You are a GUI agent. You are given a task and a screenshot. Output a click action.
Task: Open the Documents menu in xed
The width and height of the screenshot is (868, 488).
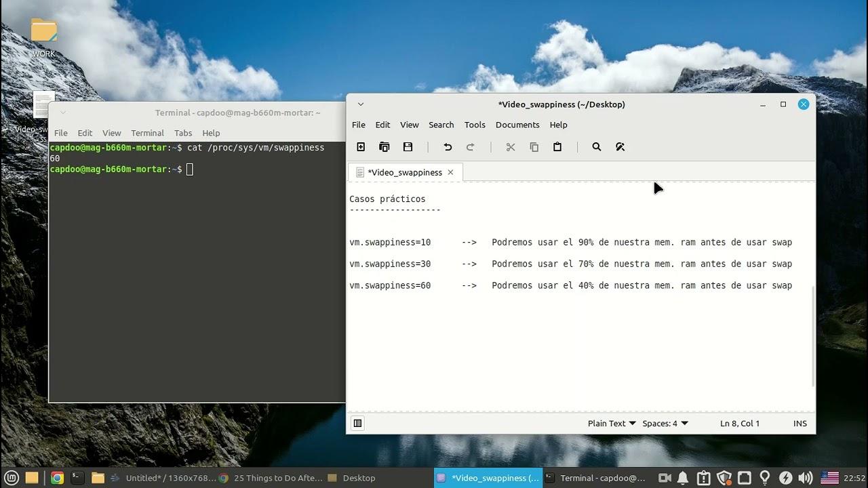(517, 125)
